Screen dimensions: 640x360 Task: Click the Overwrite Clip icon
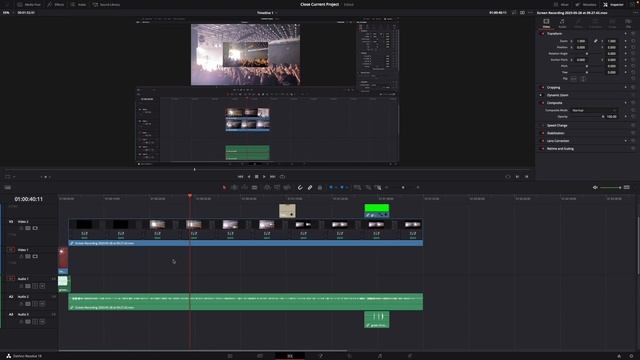coord(277,187)
